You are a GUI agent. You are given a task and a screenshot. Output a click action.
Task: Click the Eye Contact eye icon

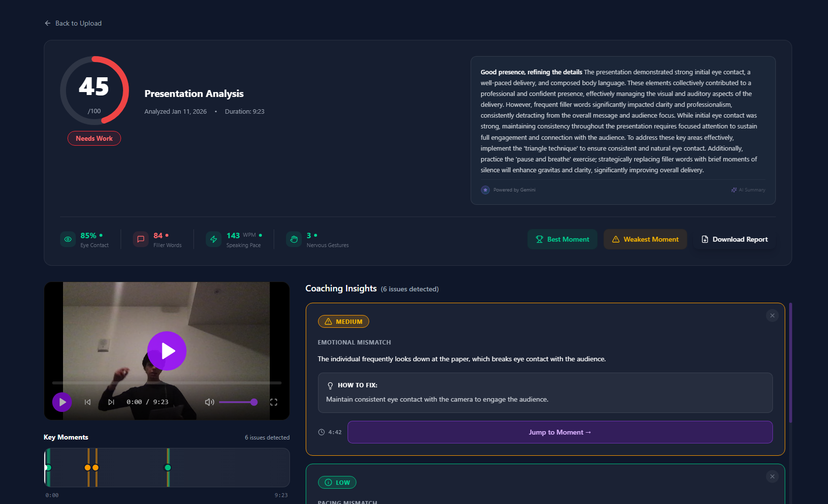point(68,239)
